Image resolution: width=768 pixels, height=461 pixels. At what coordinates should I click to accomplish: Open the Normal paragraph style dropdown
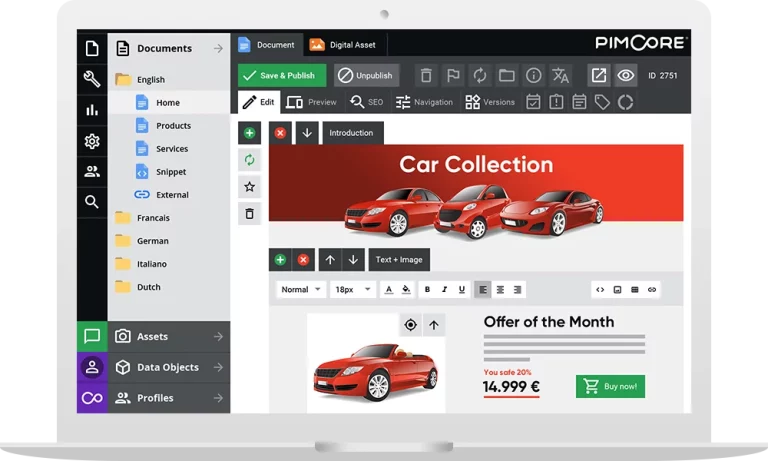[x=302, y=290]
